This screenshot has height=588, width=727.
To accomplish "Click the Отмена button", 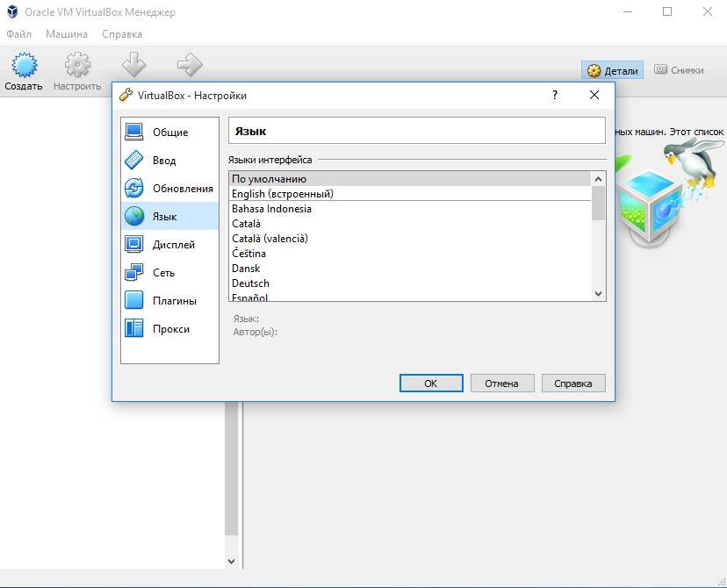I will [501, 384].
